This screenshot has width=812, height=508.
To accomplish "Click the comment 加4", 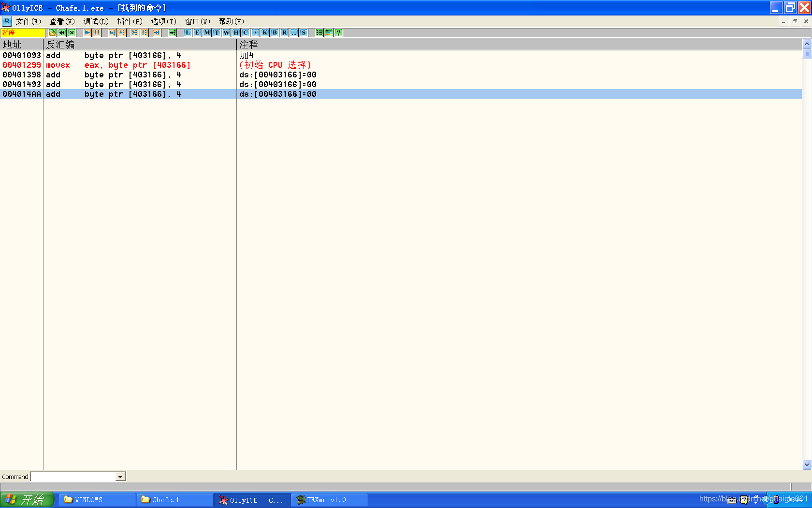I will [246, 55].
